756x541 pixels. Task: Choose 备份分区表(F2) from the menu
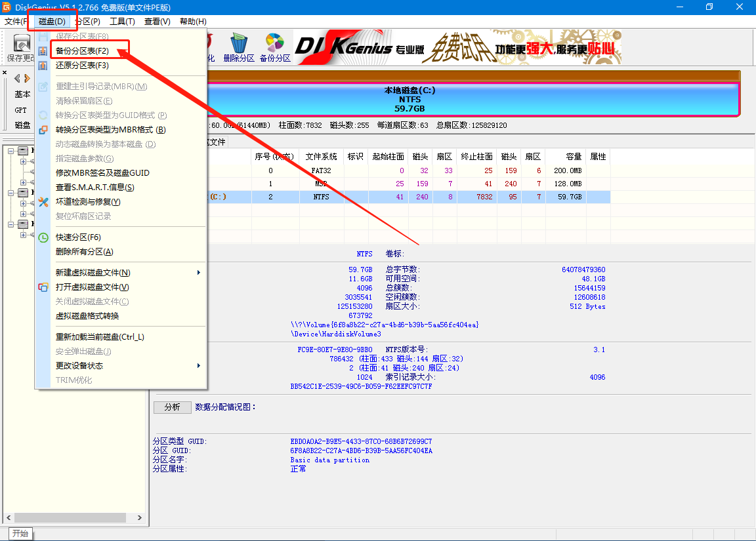point(82,50)
